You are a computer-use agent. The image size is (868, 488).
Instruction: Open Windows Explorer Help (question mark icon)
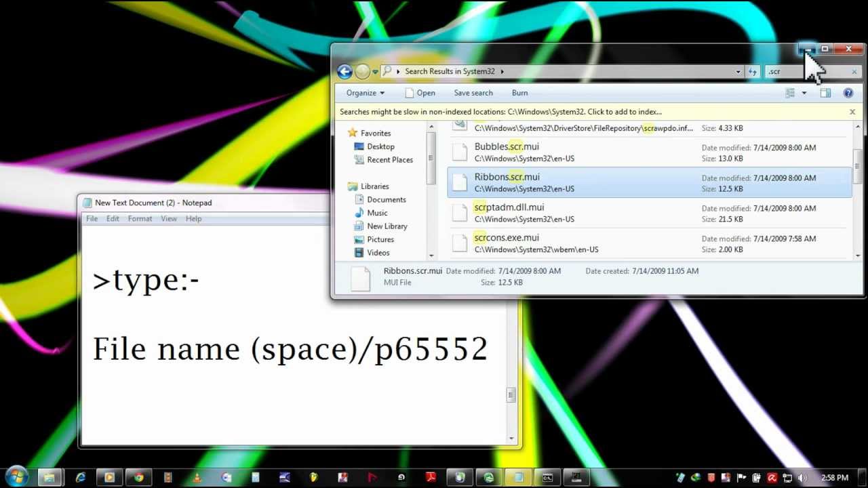[848, 93]
